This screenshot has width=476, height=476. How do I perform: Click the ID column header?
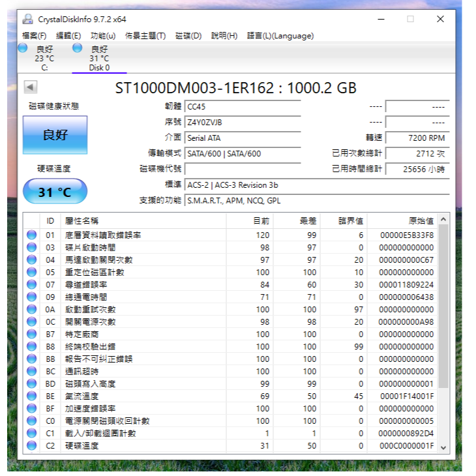50,221
